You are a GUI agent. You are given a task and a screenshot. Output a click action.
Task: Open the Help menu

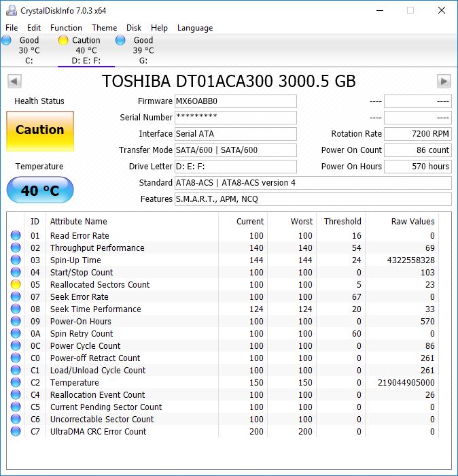159,28
